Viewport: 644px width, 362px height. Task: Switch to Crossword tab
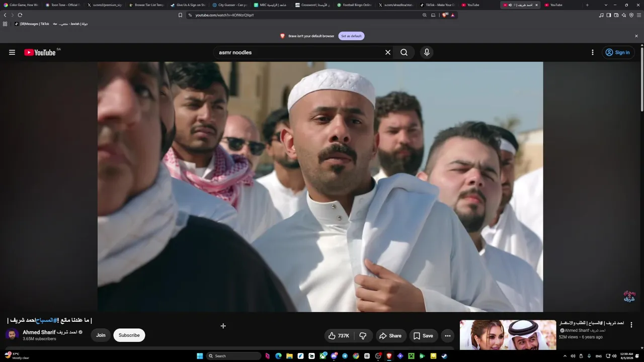313,5
